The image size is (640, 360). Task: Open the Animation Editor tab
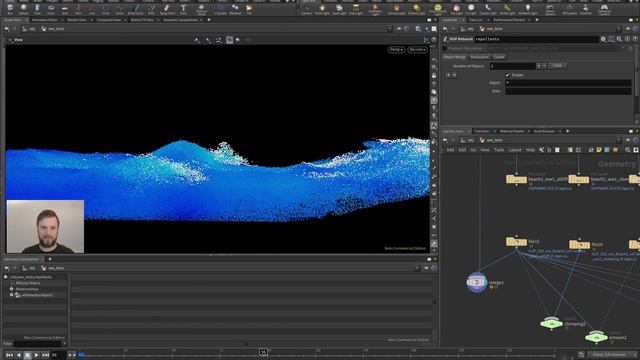click(44, 20)
